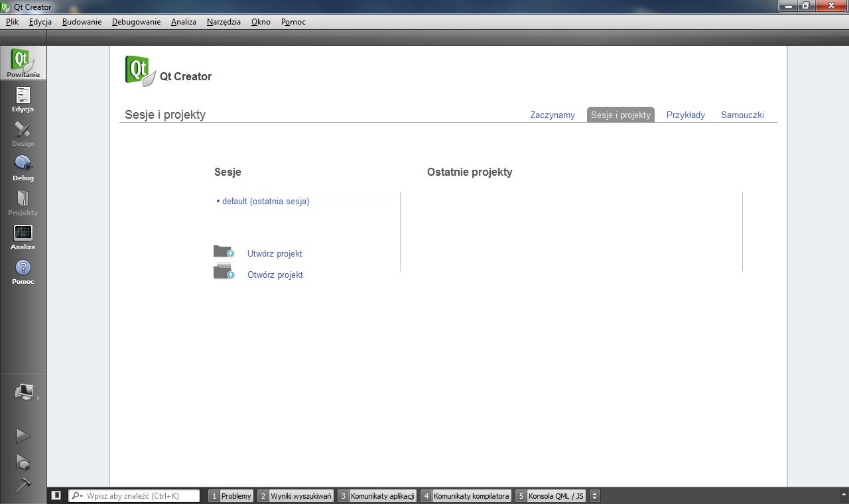This screenshot has width=849, height=504.
Task: Open the Pomoc help mode
Action: [x=23, y=271]
